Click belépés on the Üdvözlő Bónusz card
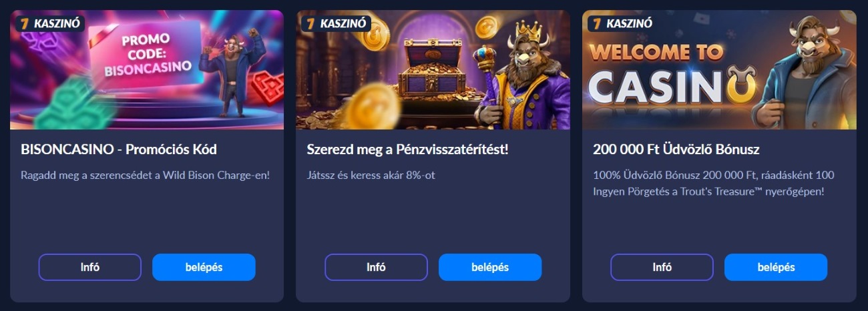The width and height of the screenshot is (868, 311). pyautogui.click(x=776, y=267)
